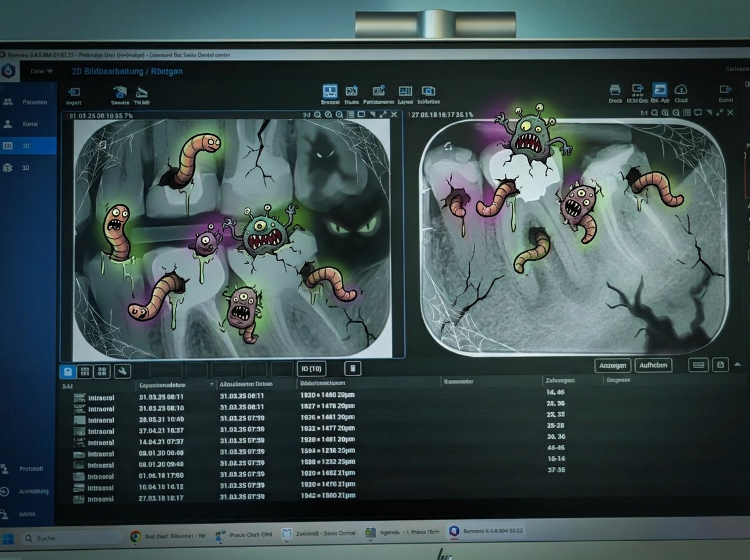The image size is (750, 560).
Task: Close the left X-ray image pane
Action: 394,115
